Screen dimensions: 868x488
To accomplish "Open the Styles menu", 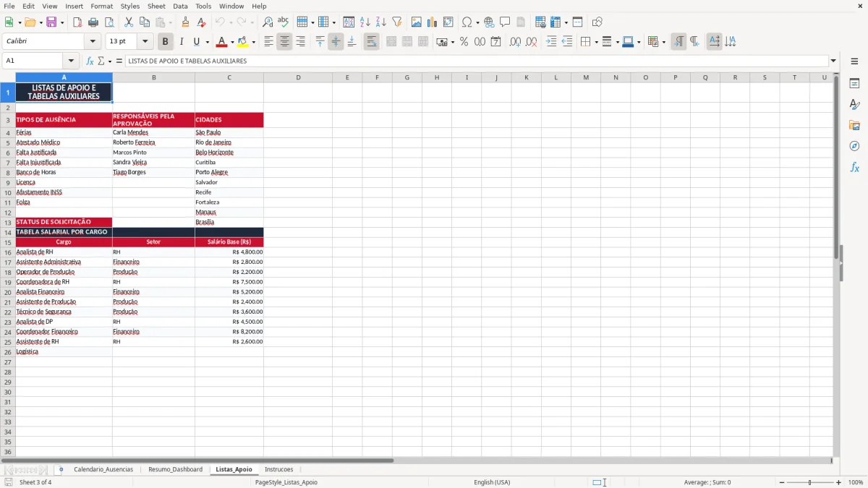I will 130,6.
